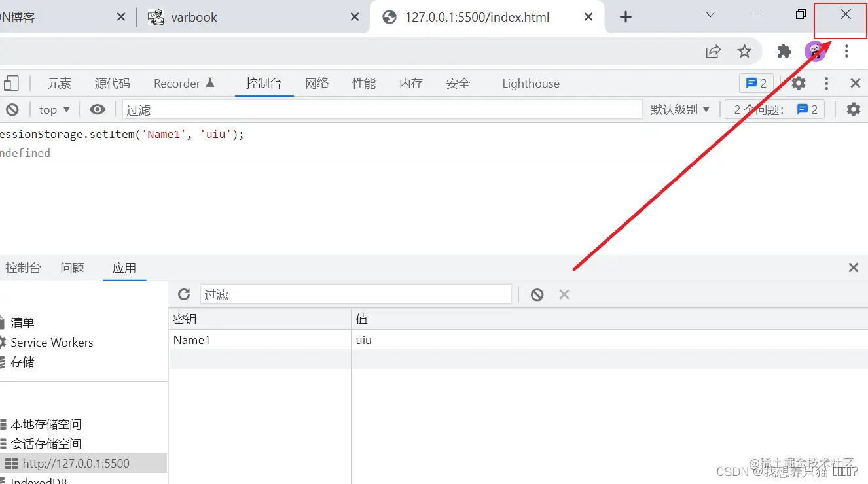Open the DevTools more options menu
Image resolution: width=868 pixels, height=484 pixels.
[827, 83]
